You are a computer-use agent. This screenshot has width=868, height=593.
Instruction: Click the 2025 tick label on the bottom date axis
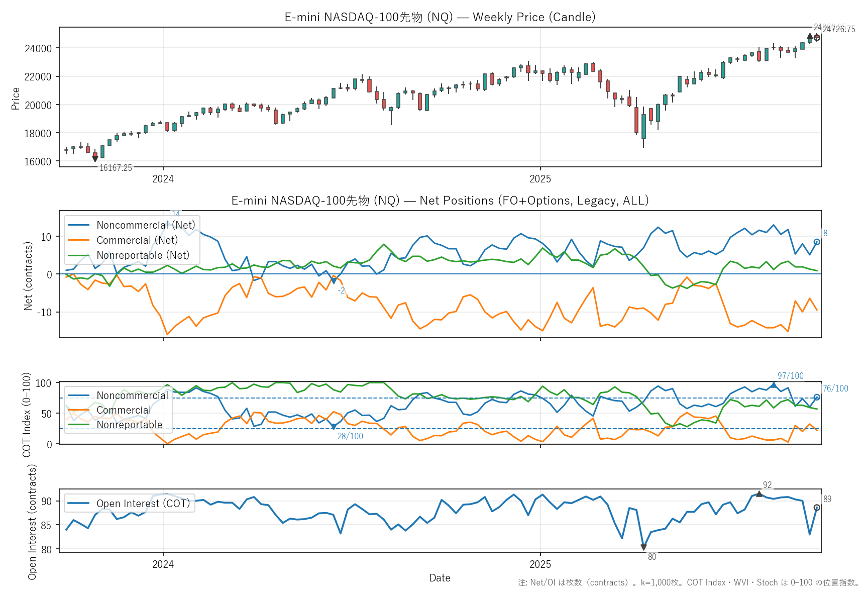[540, 564]
